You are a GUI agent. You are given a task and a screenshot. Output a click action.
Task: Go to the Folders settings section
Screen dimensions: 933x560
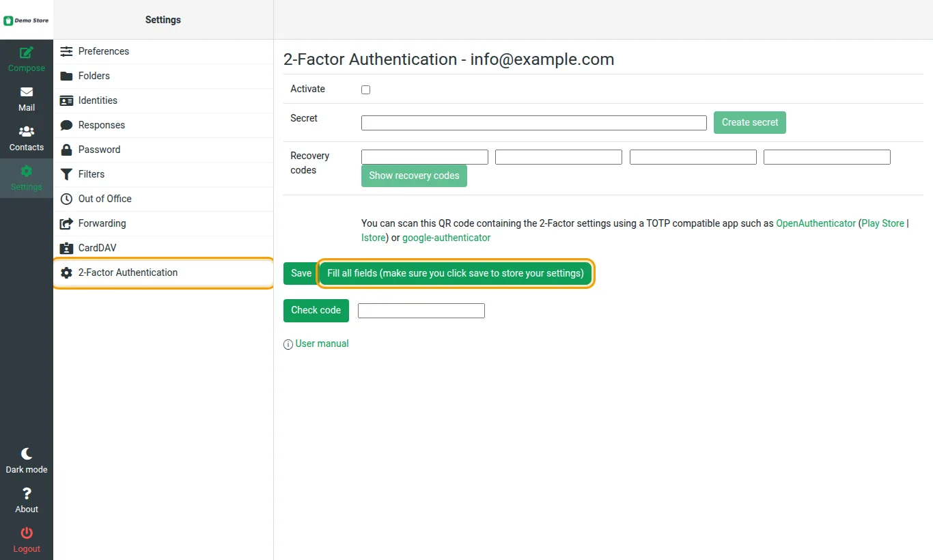coord(163,76)
